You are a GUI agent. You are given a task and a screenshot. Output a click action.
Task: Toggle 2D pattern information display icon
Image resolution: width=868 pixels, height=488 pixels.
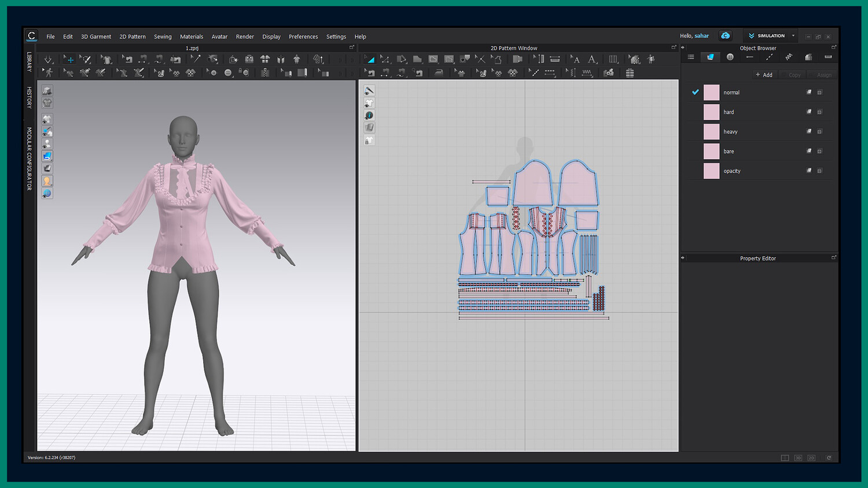click(x=369, y=116)
